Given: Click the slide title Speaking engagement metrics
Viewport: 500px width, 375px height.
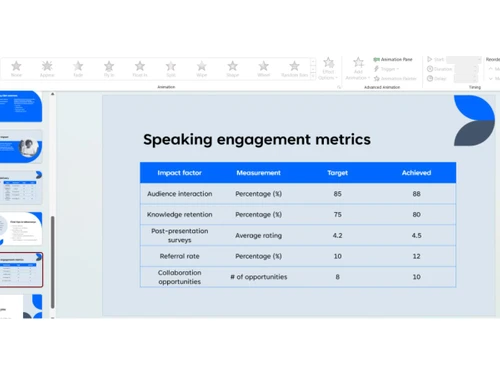Looking at the screenshot, I should [x=257, y=139].
